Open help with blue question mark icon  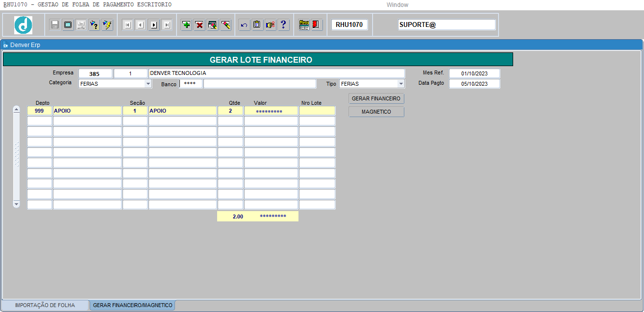[283, 25]
